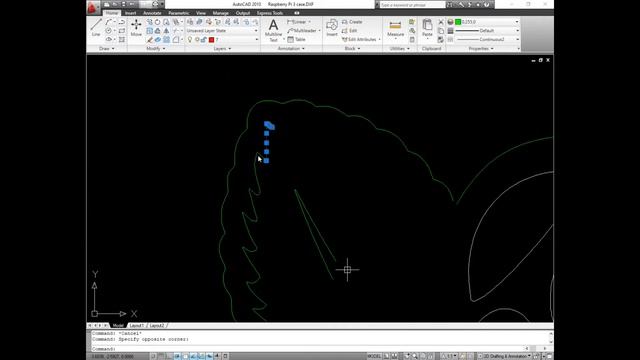The height and width of the screenshot is (360, 640).
Task: Choose the Rotate modify tool
Action: (x=157, y=22)
